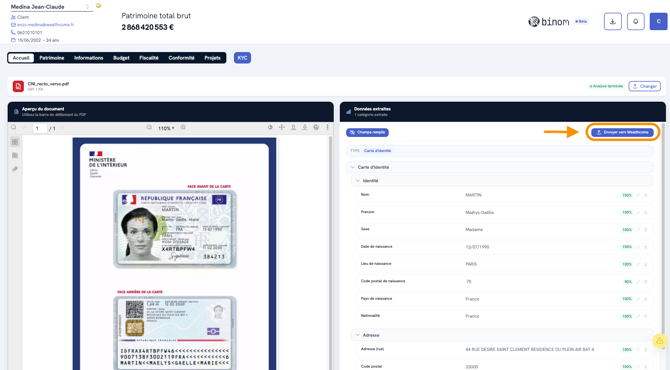Show PDF bookmarks sidebar panel
The width and height of the screenshot is (670, 370).
tap(15, 156)
